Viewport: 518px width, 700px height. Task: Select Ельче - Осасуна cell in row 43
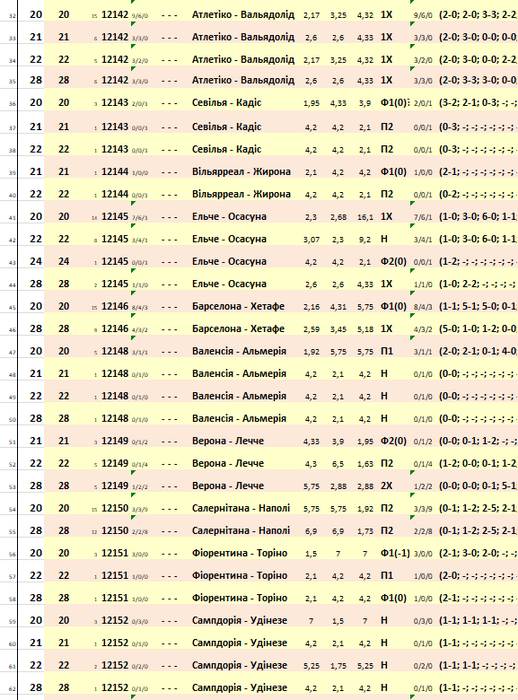(229, 261)
